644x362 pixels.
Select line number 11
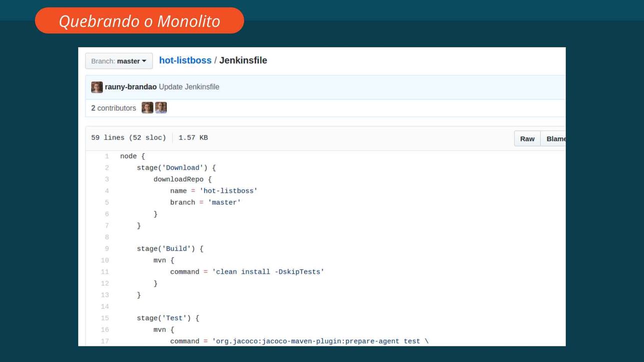coord(104,272)
